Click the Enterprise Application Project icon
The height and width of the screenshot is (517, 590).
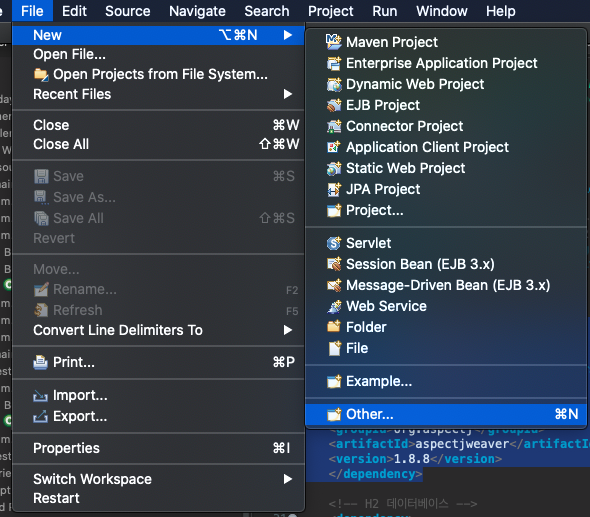coord(334,63)
